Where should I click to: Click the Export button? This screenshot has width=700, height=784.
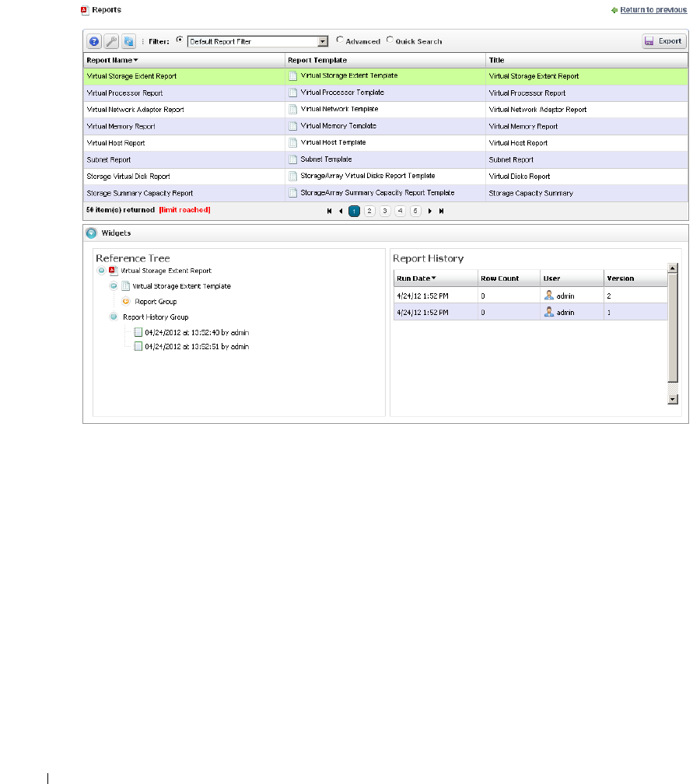[x=664, y=41]
